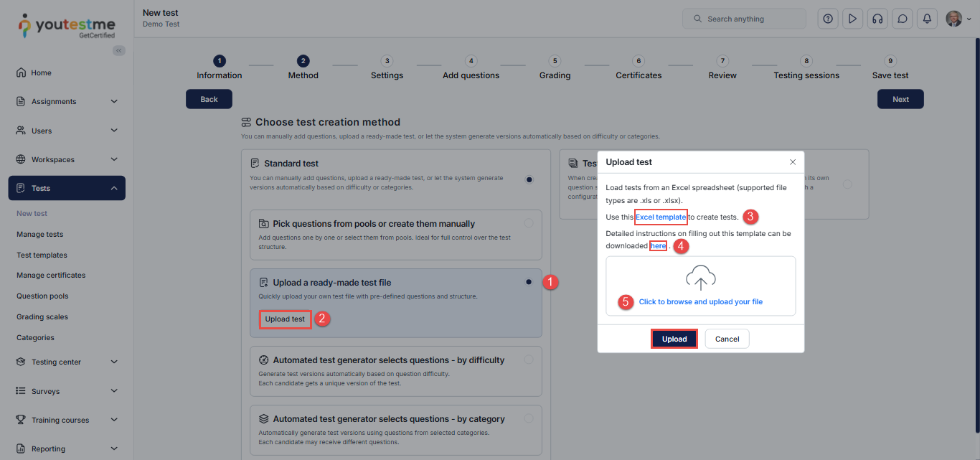Open the notifications bell icon
Image resolution: width=980 pixels, height=460 pixels.
[928, 19]
